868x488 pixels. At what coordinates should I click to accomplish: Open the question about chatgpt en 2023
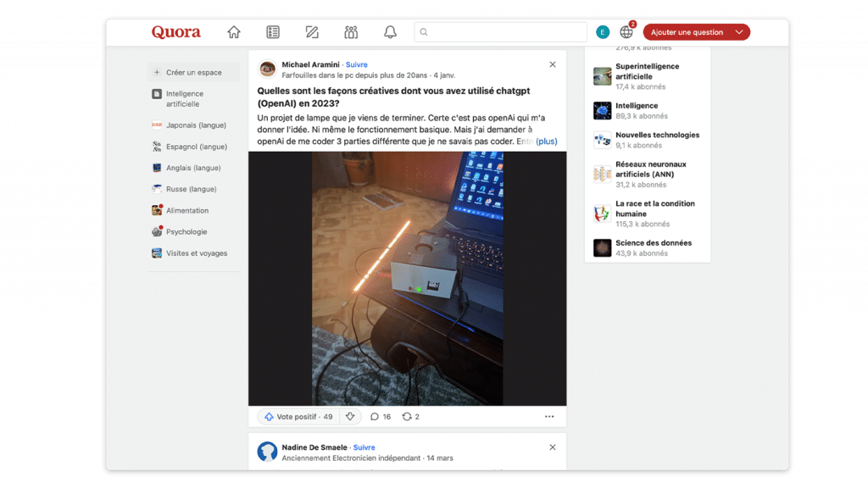point(393,97)
